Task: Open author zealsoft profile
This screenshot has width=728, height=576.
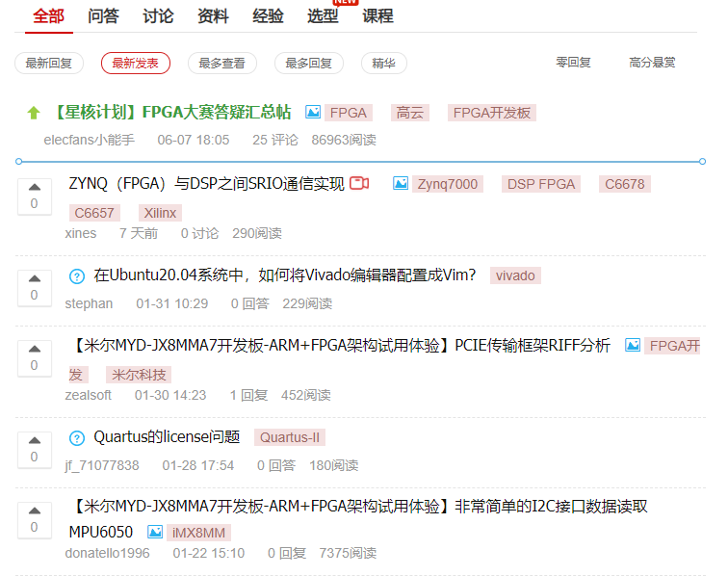Action: click(x=89, y=395)
